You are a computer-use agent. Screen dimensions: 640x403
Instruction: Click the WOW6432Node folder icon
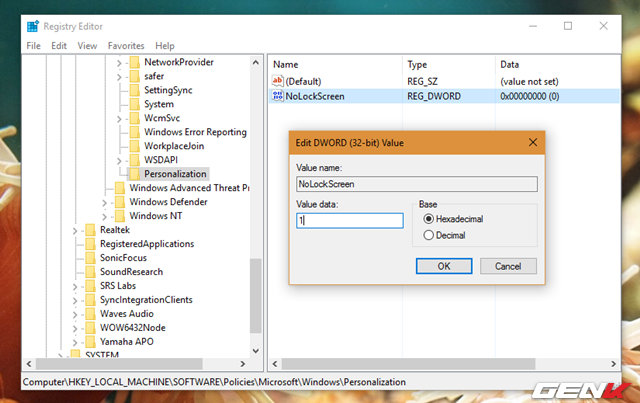click(91, 327)
